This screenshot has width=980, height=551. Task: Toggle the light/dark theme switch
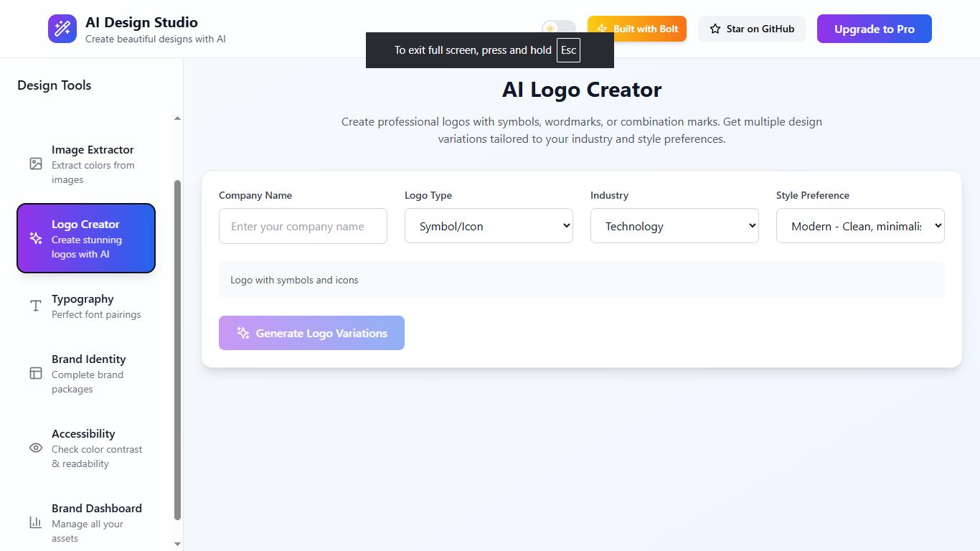click(x=558, y=29)
